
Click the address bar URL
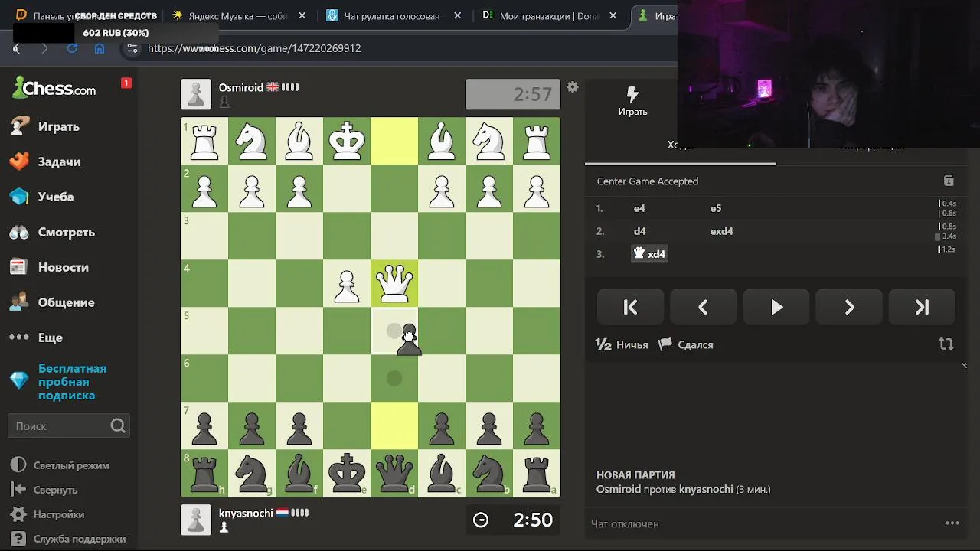(x=254, y=48)
